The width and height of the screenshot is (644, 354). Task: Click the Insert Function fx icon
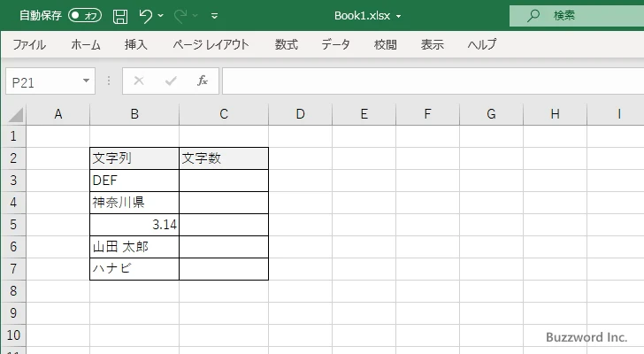203,81
